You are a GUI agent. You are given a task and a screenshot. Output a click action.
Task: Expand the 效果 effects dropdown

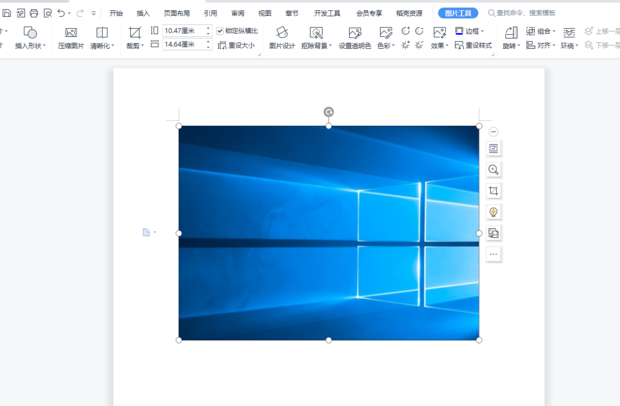pyautogui.click(x=447, y=46)
